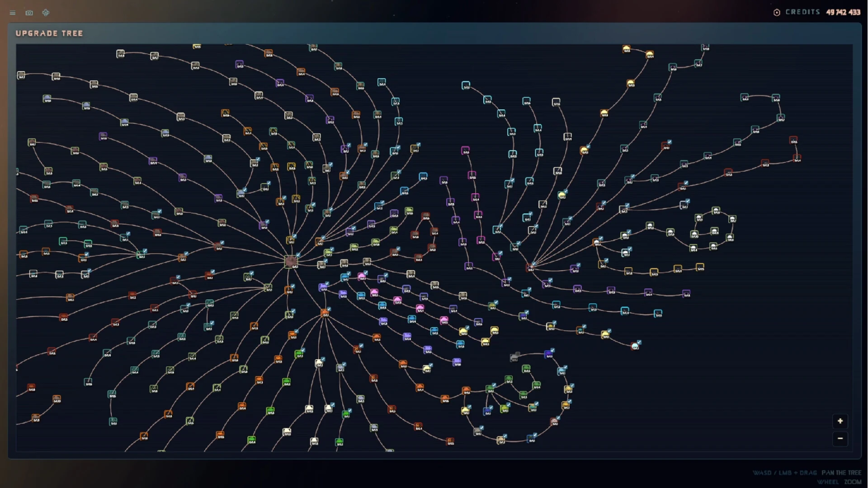
Task: Zoom out with the minus button
Action: click(840, 438)
